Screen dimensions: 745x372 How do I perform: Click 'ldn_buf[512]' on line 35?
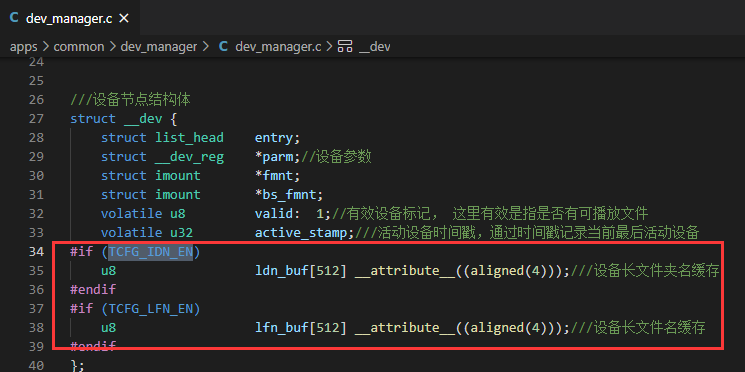point(301,271)
